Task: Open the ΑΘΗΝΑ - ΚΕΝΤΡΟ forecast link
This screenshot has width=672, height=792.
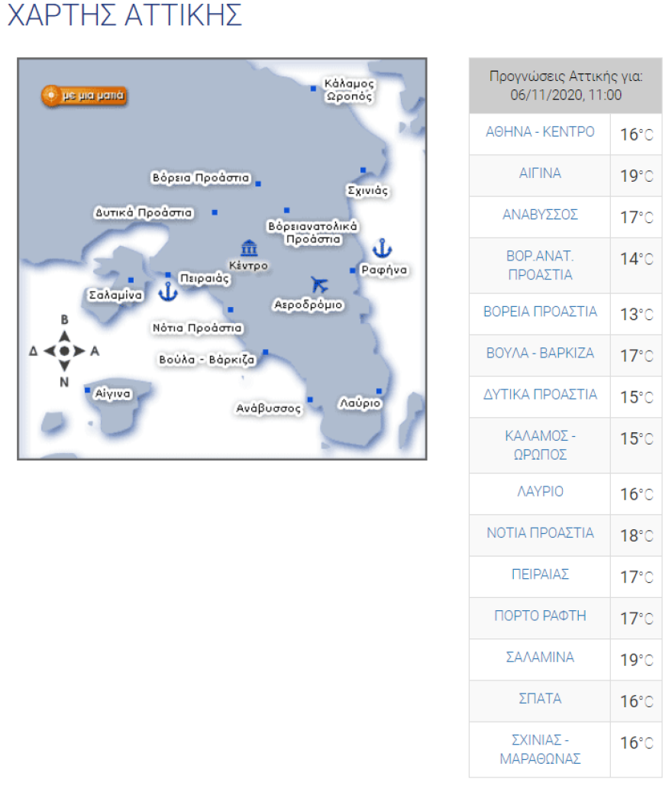Action: pos(540,132)
